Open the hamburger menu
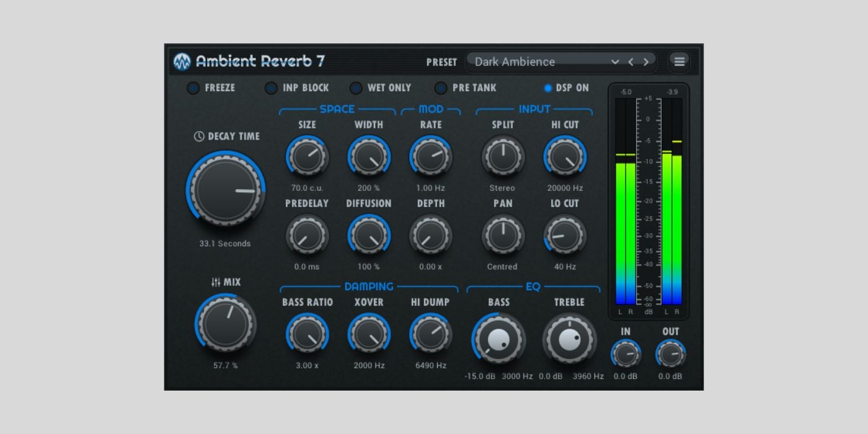868x434 pixels. click(x=679, y=62)
